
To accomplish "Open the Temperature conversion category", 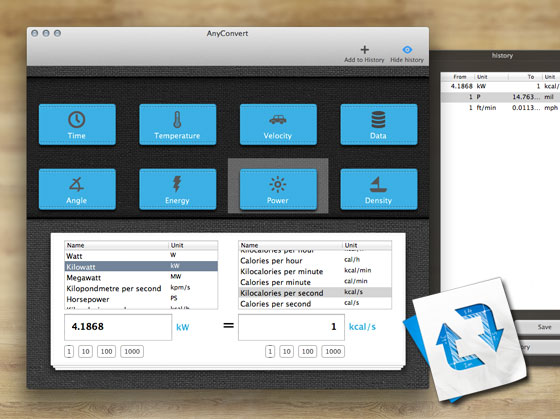I will tap(178, 124).
